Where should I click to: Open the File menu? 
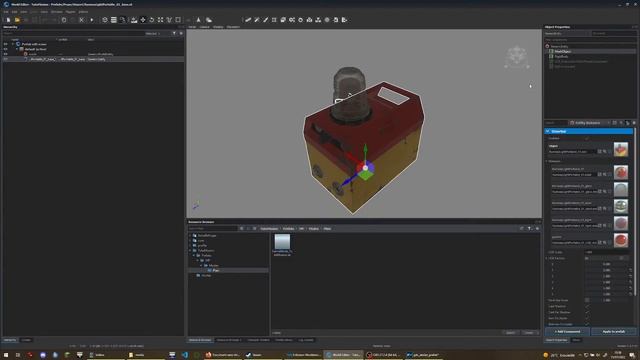(6, 12)
